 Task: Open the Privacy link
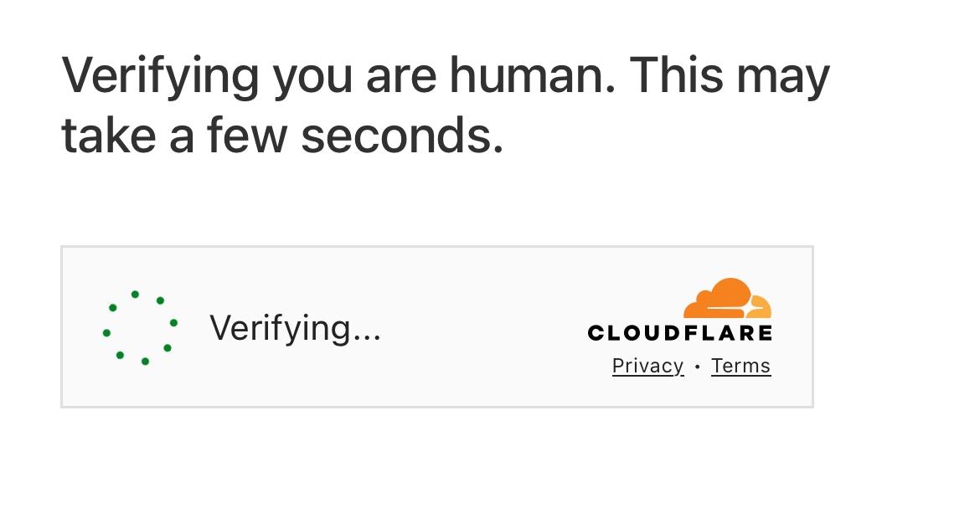(647, 366)
